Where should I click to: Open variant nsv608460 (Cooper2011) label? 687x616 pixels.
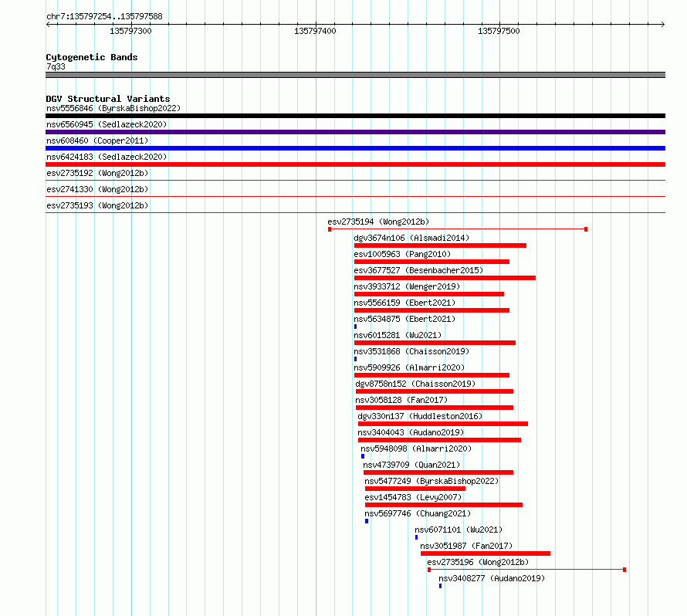(x=97, y=140)
